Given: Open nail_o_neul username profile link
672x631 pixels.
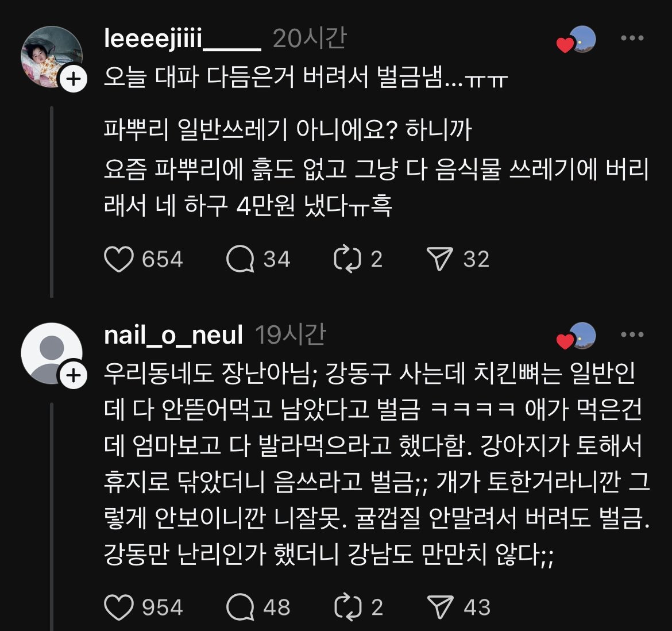Looking at the screenshot, I should point(173,335).
